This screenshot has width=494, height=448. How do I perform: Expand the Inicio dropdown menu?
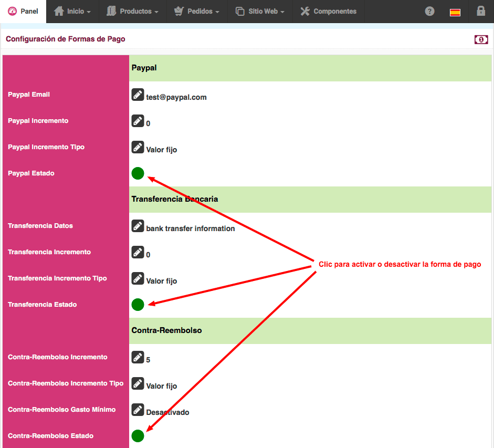tap(72, 11)
